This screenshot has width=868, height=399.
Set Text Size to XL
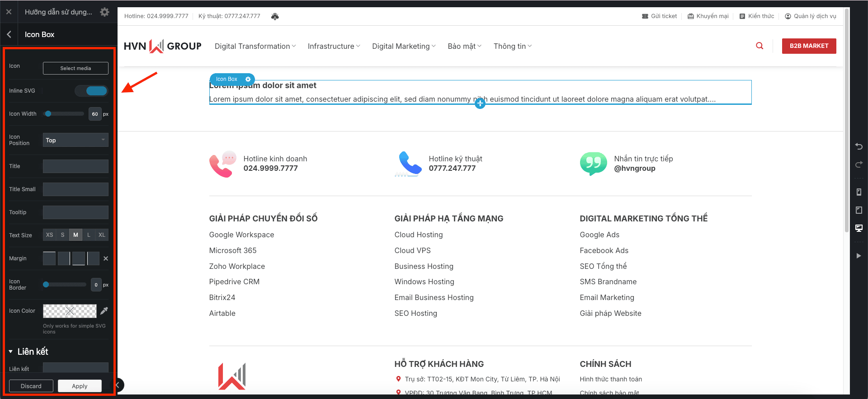pyautogui.click(x=102, y=235)
